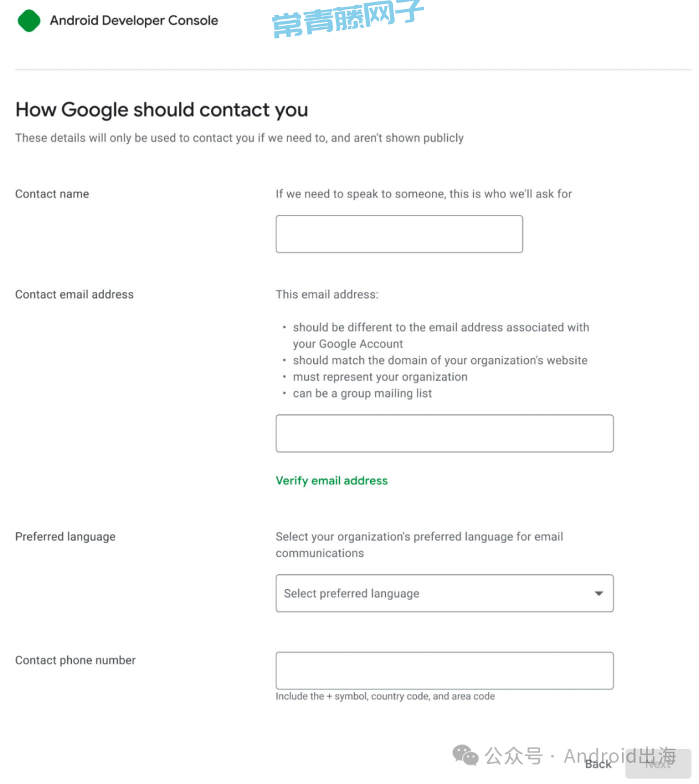Screen dimensions: 699x784
Task: Focus the Contact name text field
Action: [399, 234]
